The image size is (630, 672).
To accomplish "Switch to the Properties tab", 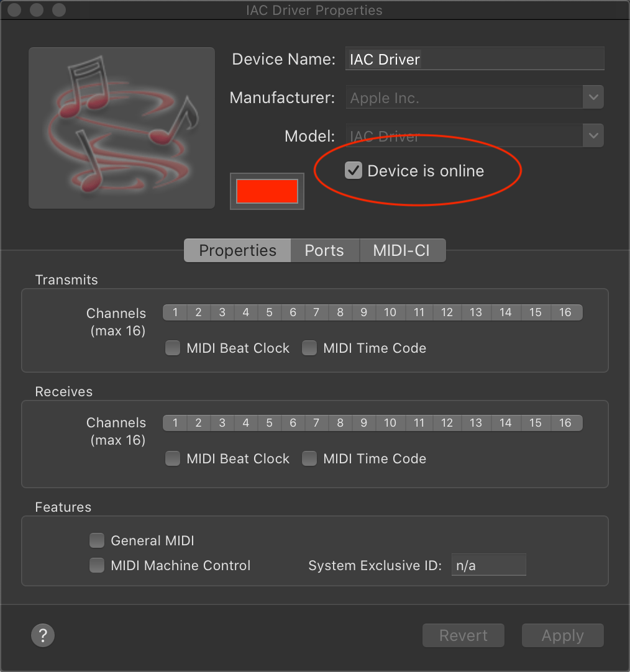I will 237,250.
